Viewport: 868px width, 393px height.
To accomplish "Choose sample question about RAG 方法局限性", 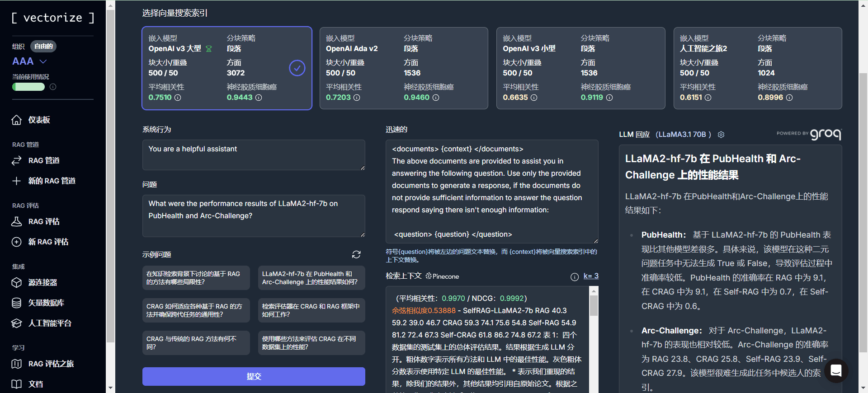I will click(196, 278).
